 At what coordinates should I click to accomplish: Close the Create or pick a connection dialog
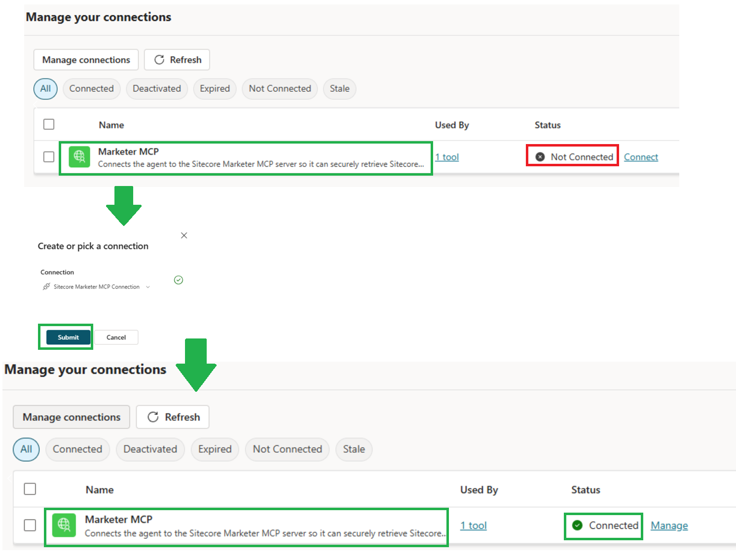point(184,235)
